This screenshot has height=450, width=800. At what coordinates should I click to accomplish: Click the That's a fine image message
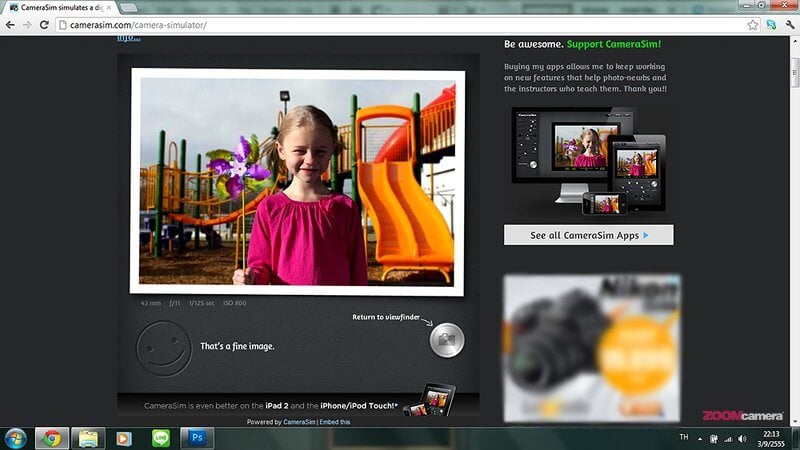(x=237, y=346)
